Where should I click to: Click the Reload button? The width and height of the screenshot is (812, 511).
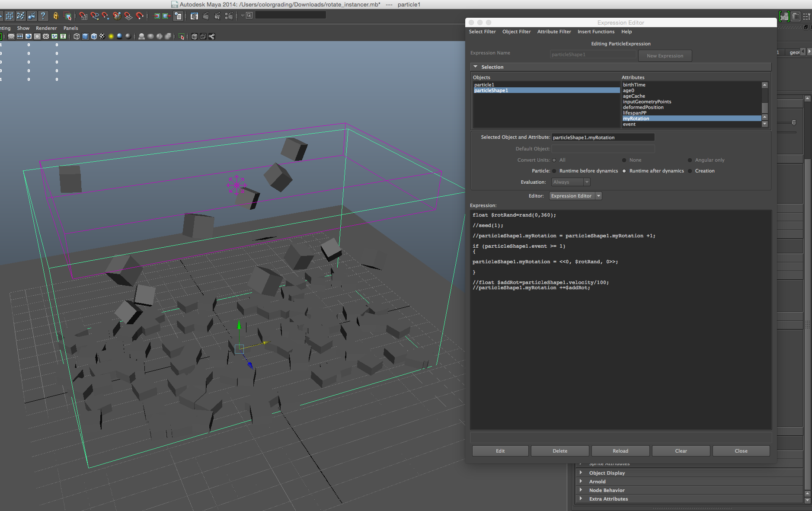tap(620, 451)
